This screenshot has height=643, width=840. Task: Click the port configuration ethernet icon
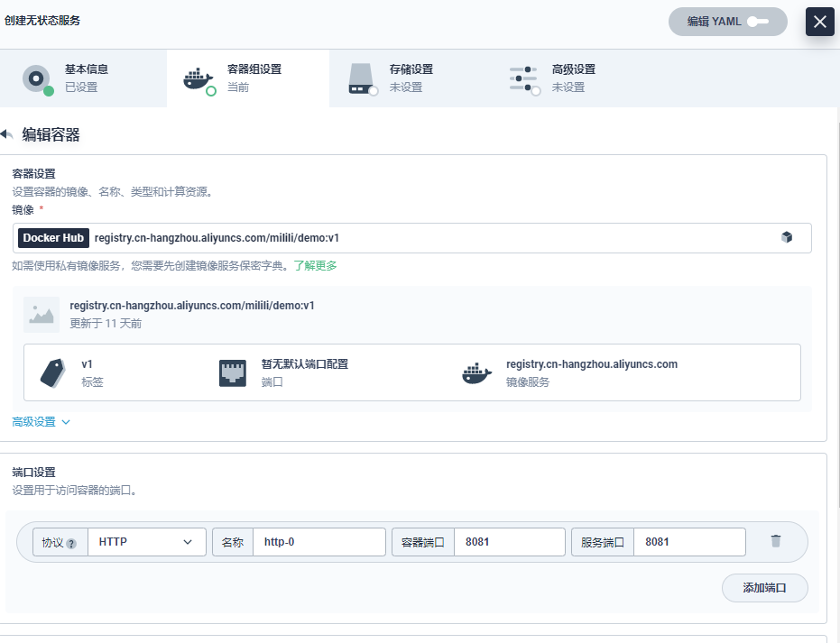[x=233, y=372]
